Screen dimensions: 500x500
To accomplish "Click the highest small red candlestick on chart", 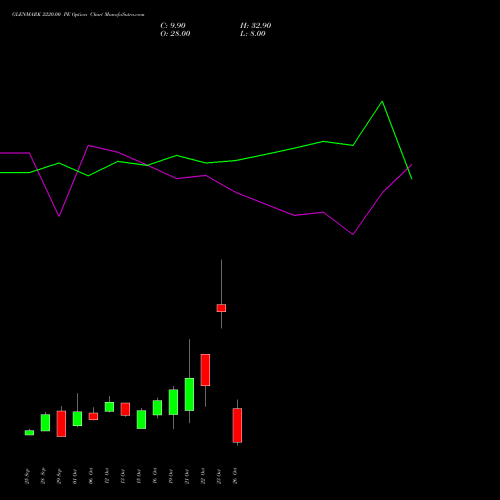I will (221, 308).
